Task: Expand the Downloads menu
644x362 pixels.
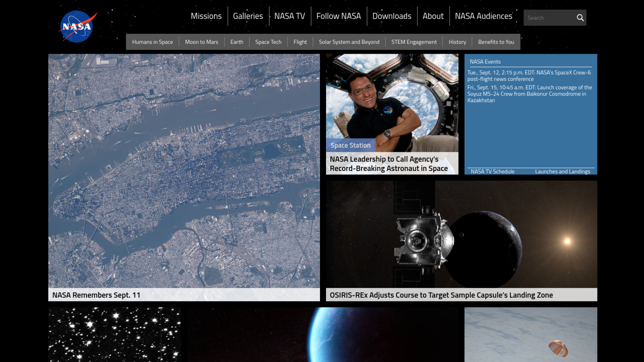Action: pyautogui.click(x=391, y=16)
